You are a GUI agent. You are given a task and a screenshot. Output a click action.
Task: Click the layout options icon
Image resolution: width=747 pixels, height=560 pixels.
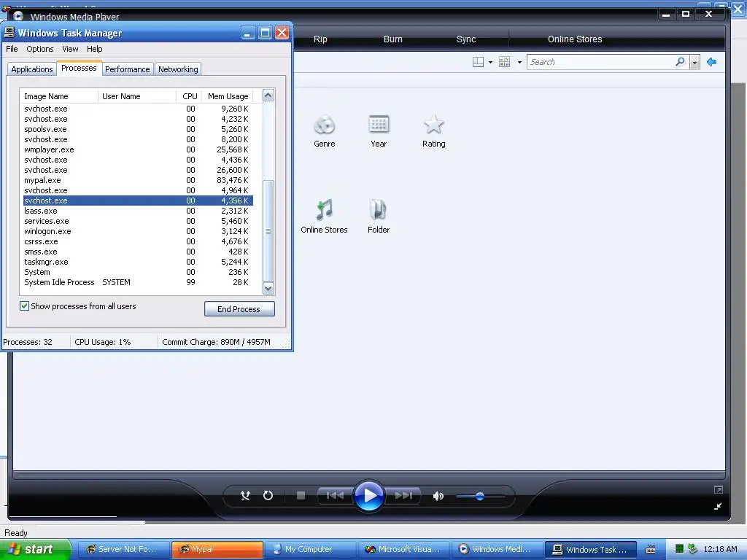pos(478,62)
